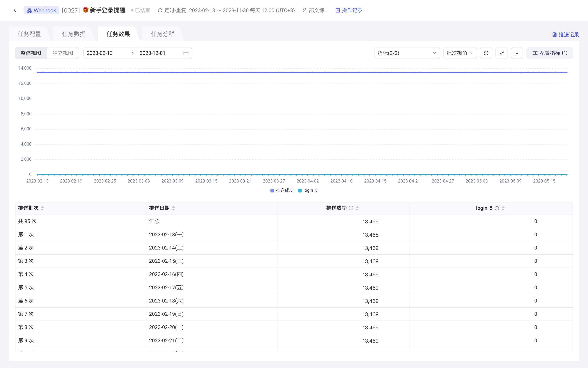Click the collapse chart icon
Viewport: 588px width, 368px height.
click(501, 53)
